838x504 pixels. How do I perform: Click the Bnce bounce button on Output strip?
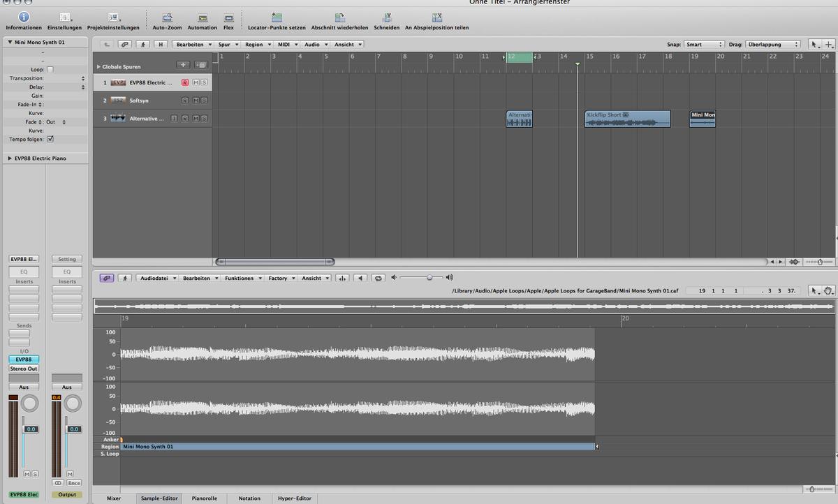pos(74,482)
